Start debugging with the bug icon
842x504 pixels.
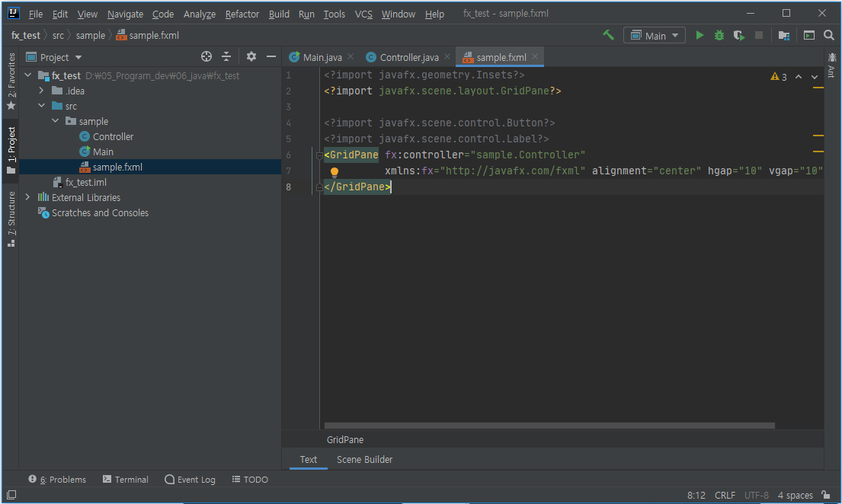(719, 36)
